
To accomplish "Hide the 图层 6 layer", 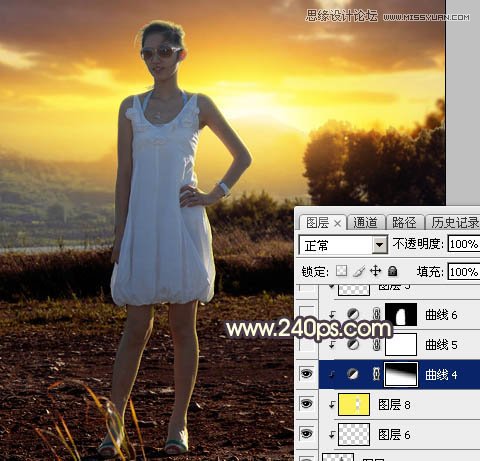I will pyautogui.click(x=307, y=433).
